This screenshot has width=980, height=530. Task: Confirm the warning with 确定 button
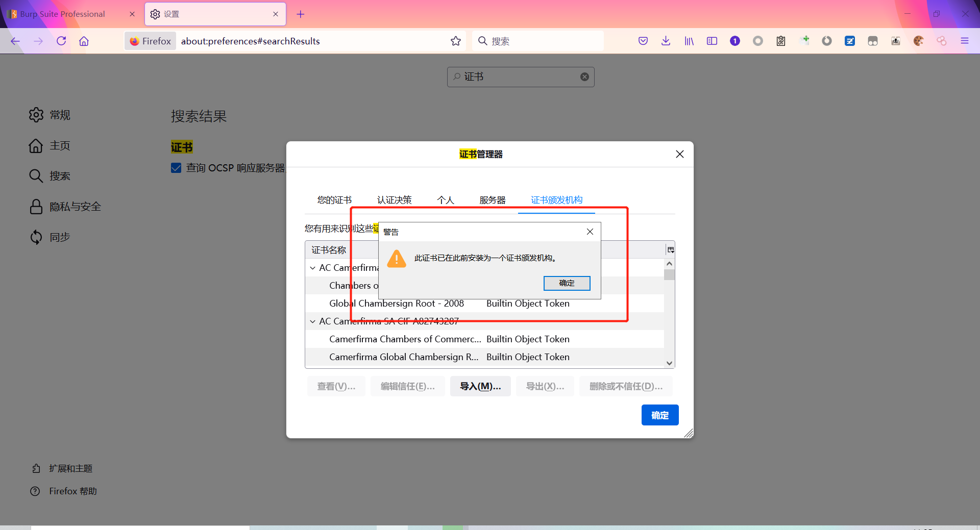coord(567,283)
